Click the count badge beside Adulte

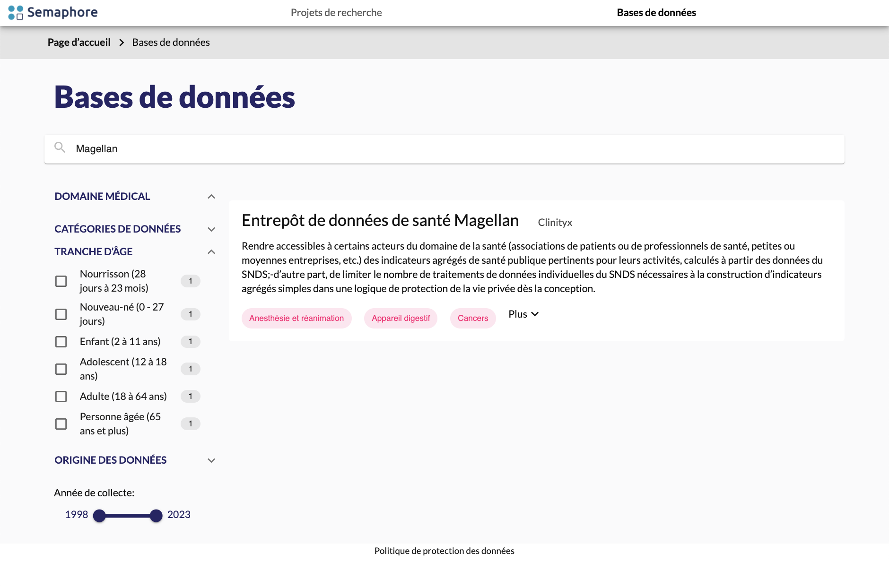pos(191,397)
